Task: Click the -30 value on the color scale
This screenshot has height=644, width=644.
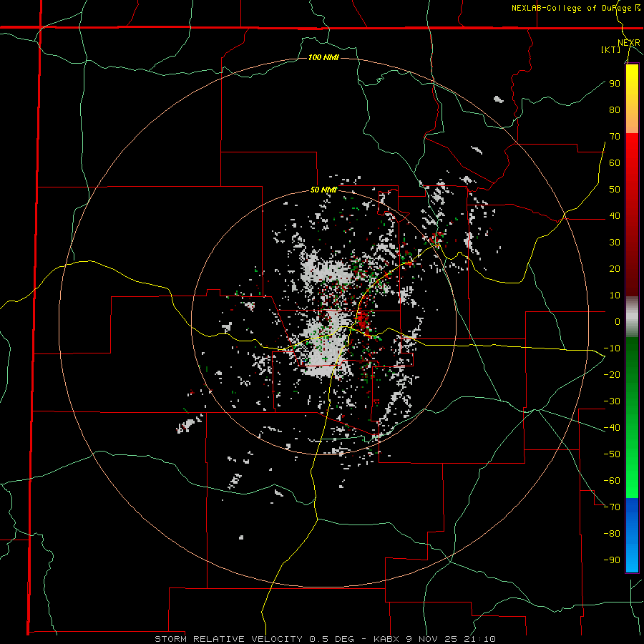Action: coord(612,401)
